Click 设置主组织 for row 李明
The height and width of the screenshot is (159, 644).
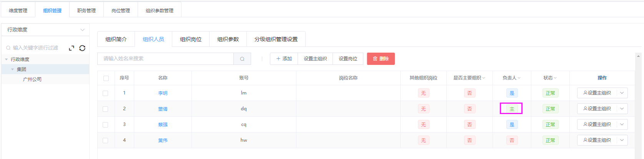[597, 93]
